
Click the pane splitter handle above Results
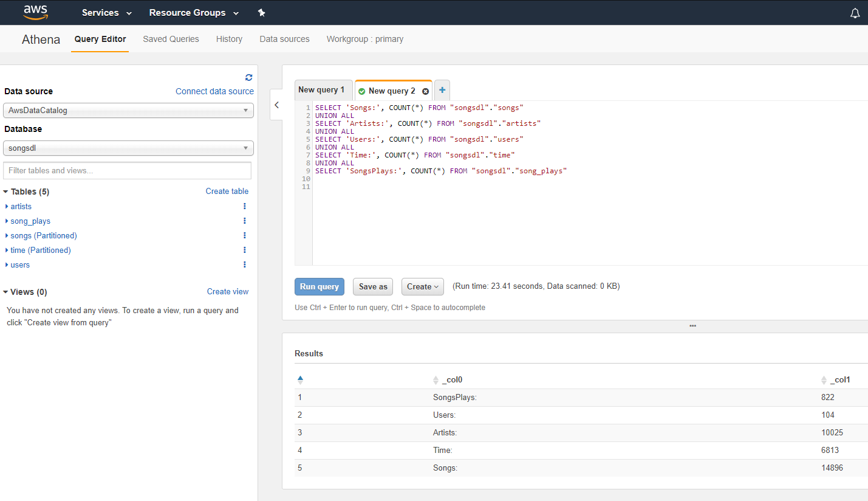pos(692,326)
